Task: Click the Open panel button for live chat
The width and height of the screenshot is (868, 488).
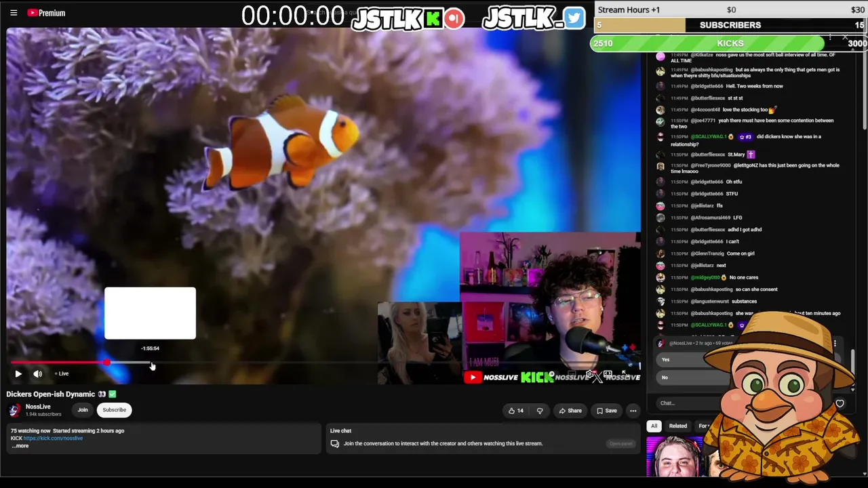Action: (x=620, y=444)
